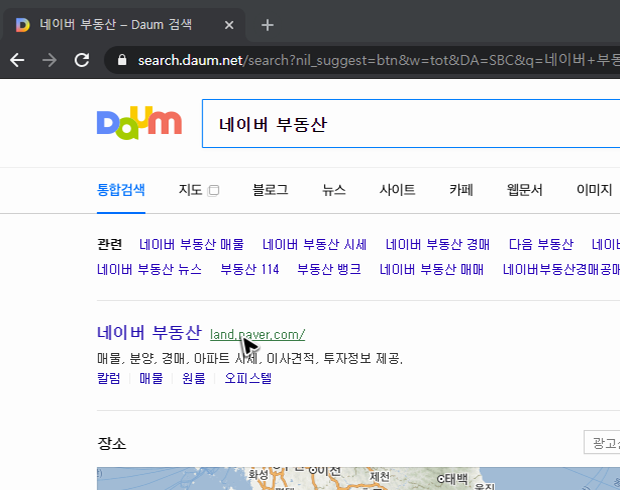Click related search 네이버 부동산 시세
This screenshot has height=490, width=620.
pyautogui.click(x=314, y=244)
